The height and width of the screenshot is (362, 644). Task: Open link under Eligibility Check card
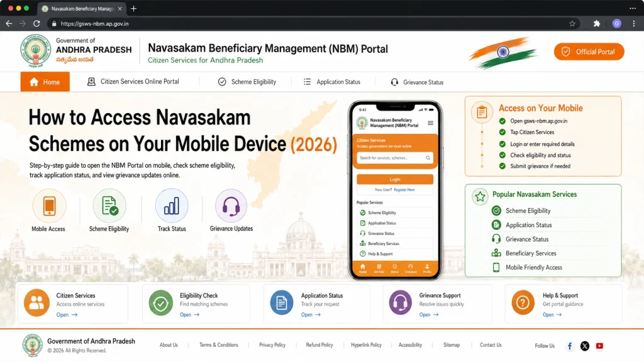pos(189,315)
